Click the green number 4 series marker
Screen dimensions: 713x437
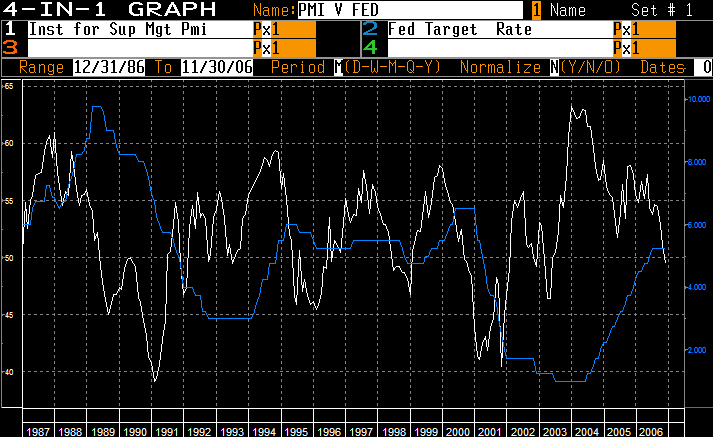[371, 48]
